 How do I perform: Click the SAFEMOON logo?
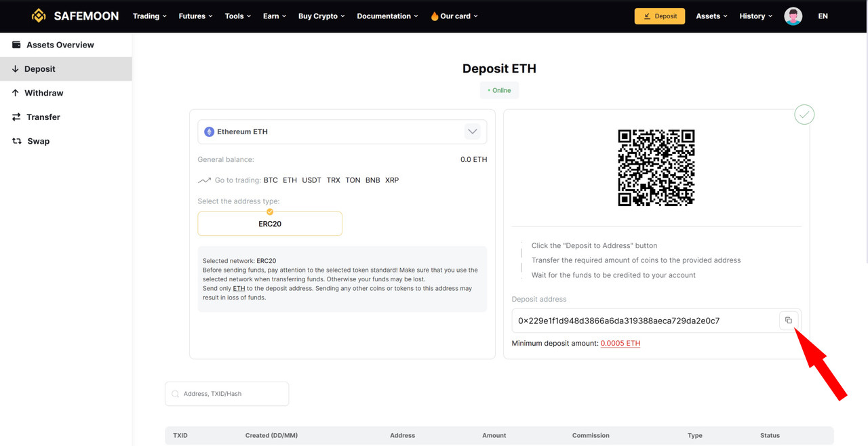(x=75, y=16)
